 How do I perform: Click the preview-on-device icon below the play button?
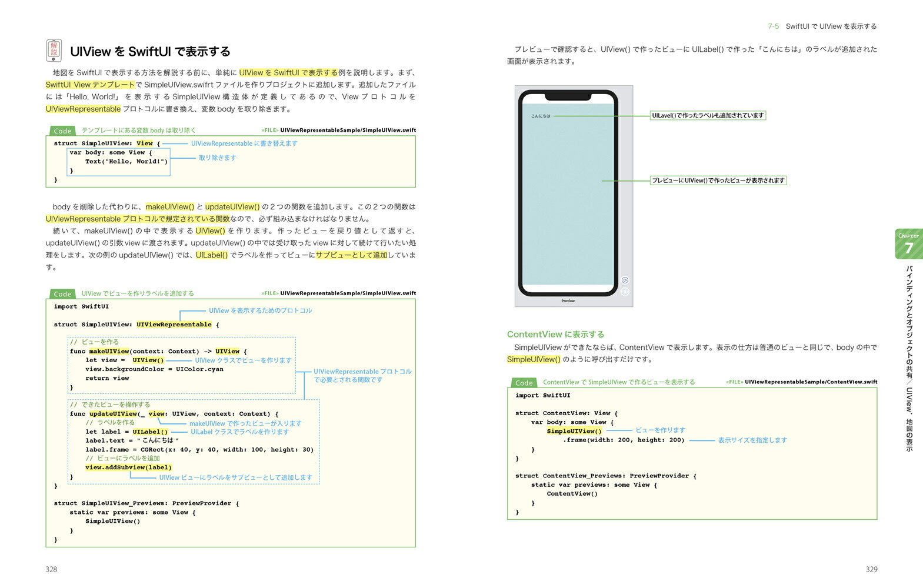point(625,292)
